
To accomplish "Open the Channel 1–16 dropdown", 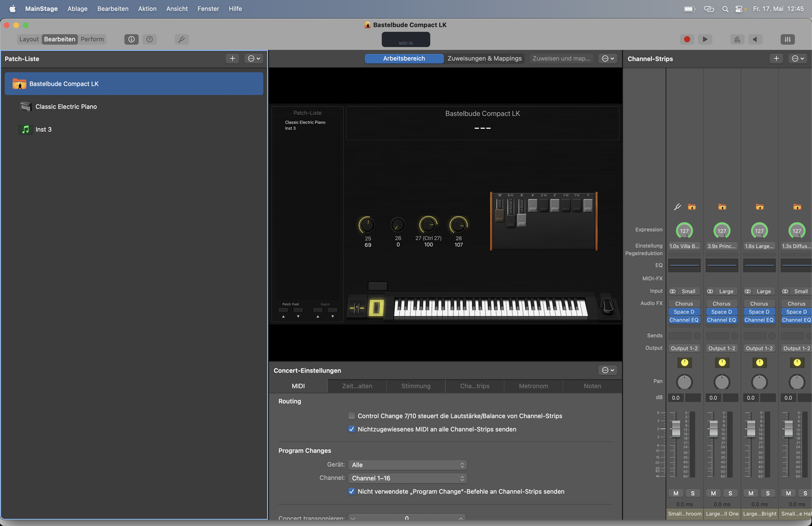I will tap(407, 478).
